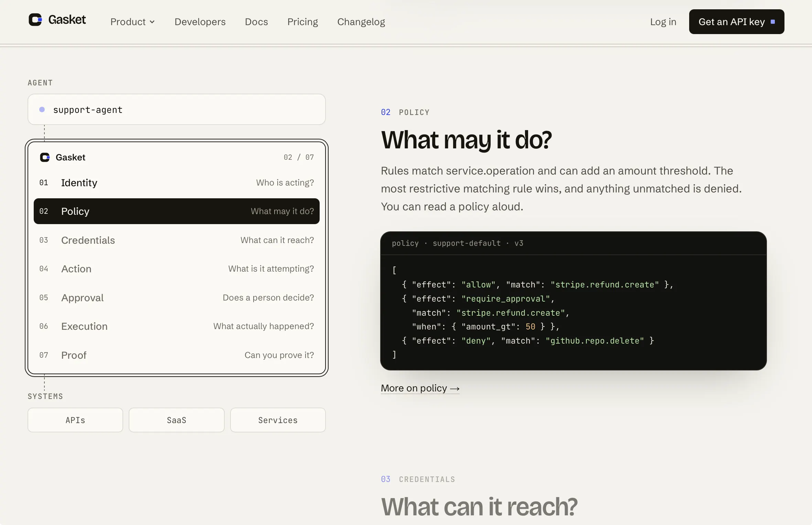
Task: Click the "require_approval" value in code
Action: (506, 299)
